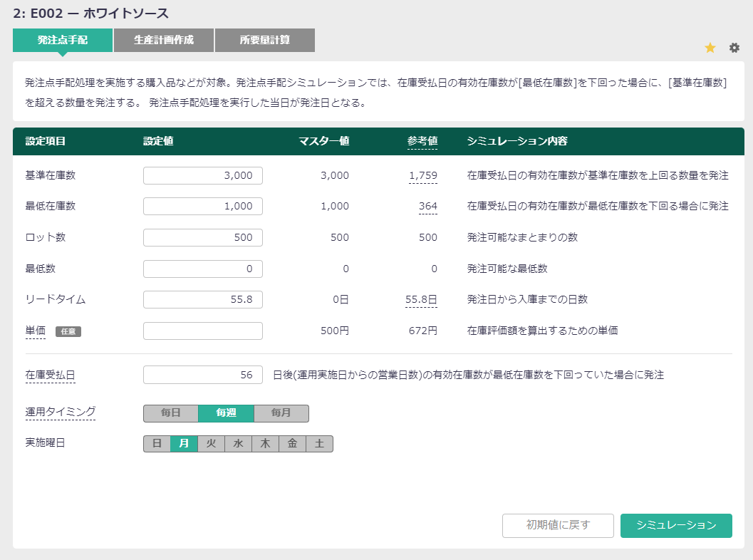753x560 pixels.
Task: Click the 1,759 reference value link
Action: click(x=422, y=176)
